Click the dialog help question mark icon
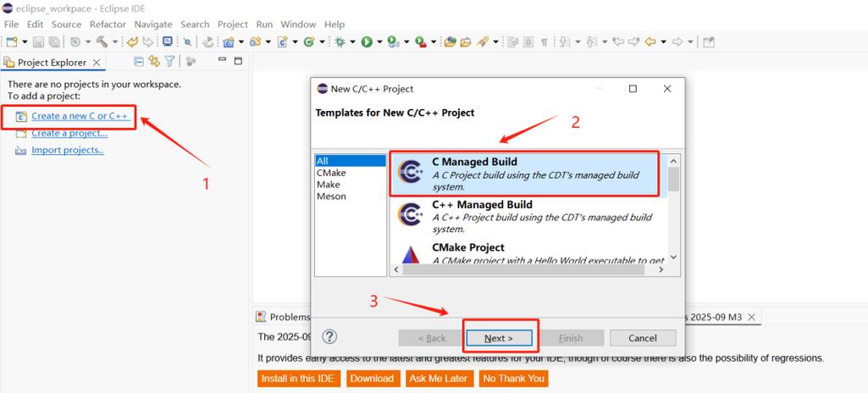This screenshot has width=868, height=393. (x=329, y=336)
